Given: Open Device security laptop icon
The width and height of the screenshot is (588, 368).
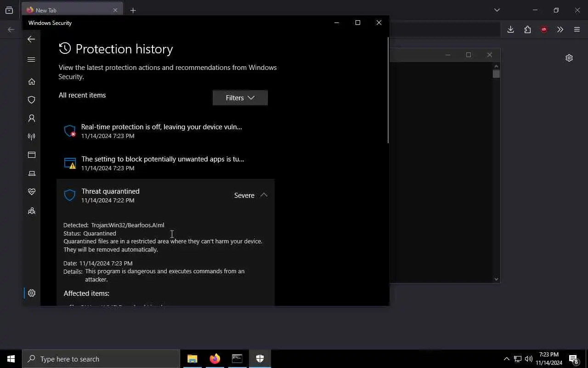Looking at the screenshot, I should pos(32,173).
